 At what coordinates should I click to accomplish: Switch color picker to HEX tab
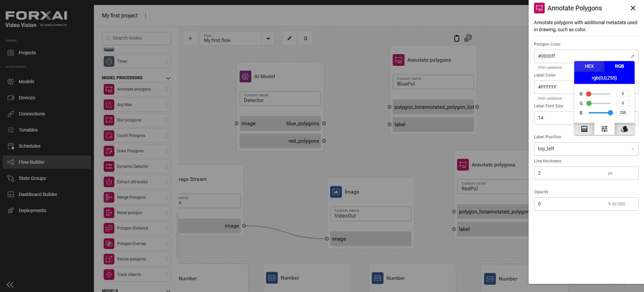coord(589,66)
